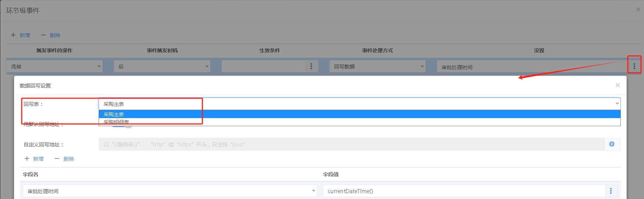Open the 事件触发时机 dropdown showing 后
This screenshot has width=644, height=199.
162,67
